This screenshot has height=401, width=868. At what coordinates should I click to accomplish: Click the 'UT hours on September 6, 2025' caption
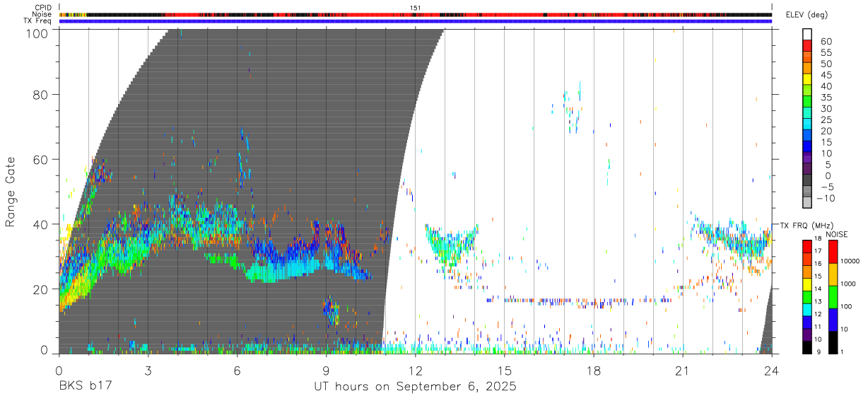point(415,387)
